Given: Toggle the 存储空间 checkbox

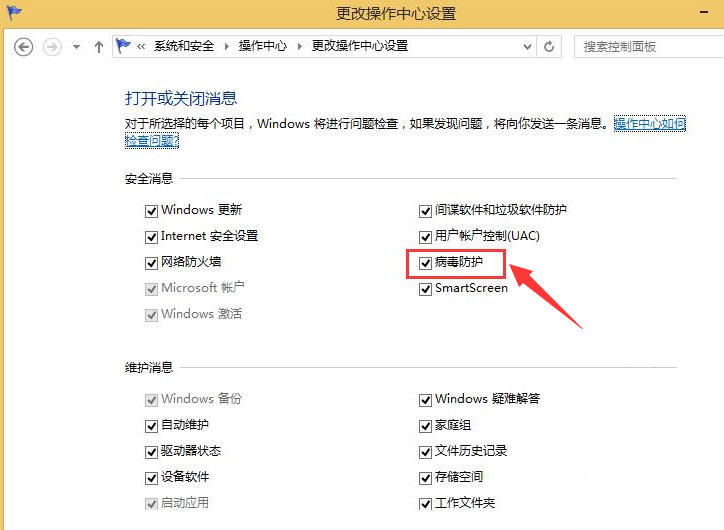Looking at the screenshot, I should [x=425, y=478].
